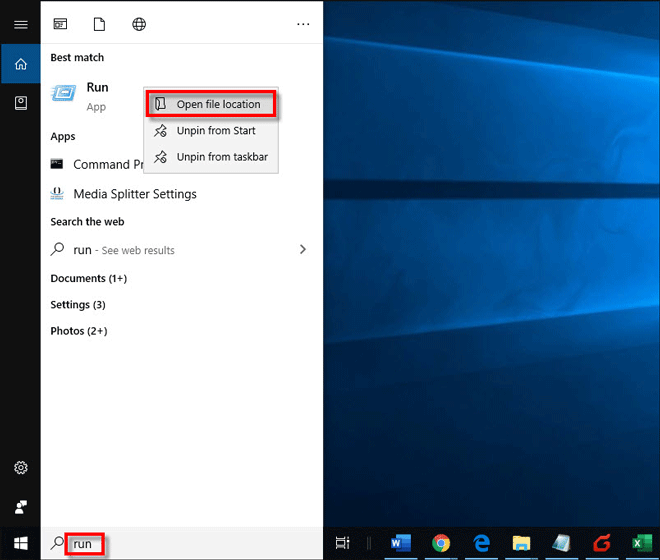
Task: Launch Google Chrome from the taskbar
Action: (441, 543)
